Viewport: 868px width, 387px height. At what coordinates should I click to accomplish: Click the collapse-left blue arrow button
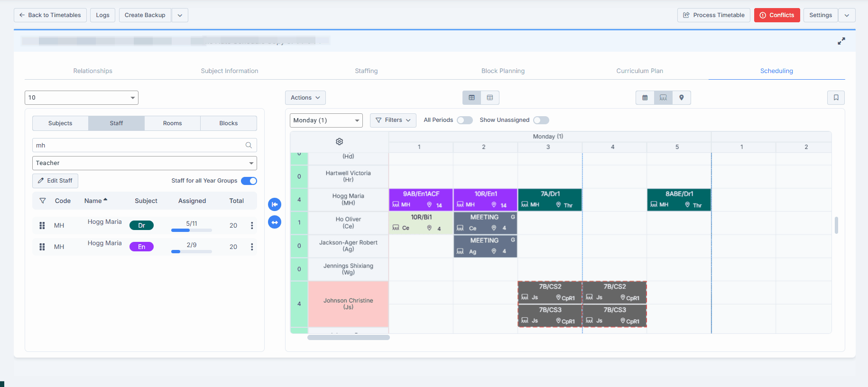pos(275,204)
